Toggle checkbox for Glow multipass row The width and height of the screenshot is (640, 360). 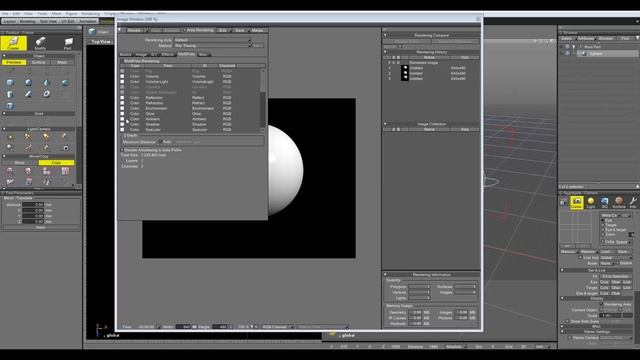(122, 113)
